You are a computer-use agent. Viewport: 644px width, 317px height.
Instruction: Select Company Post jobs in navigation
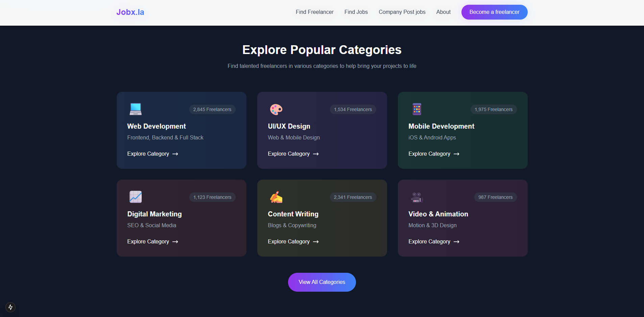tap(402, 12)
